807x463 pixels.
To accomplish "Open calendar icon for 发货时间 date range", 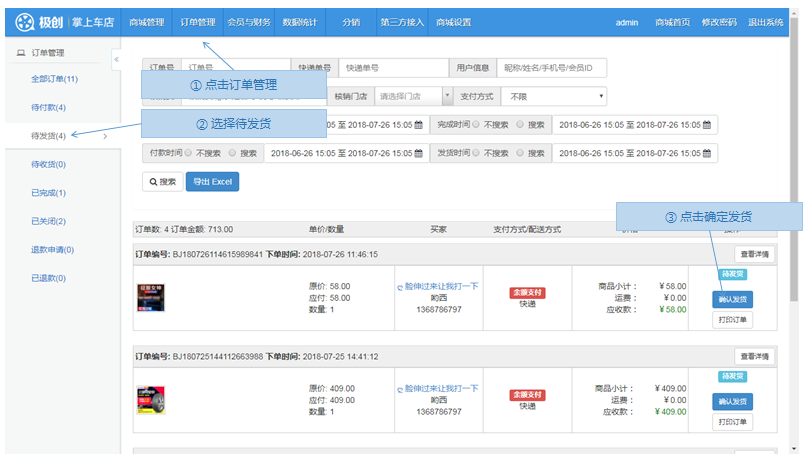I will (x=706, y=153).
